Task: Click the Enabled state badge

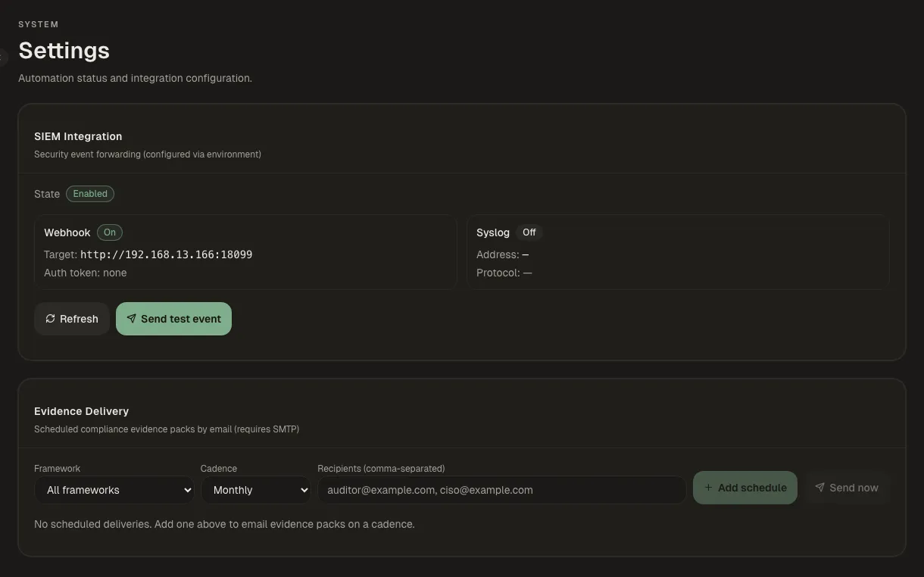Action: (x=90, y=194)
